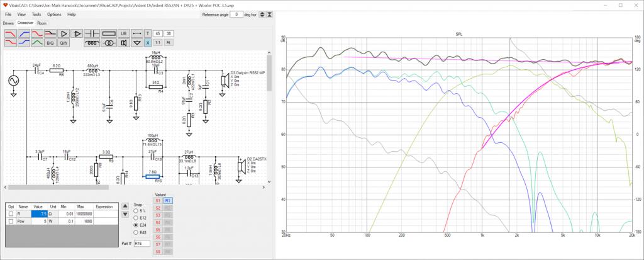This screenshot has height=260, width=644.
Task: Switch to the Drivers tab
Action: pyautogui.click(x=8, y=23)
